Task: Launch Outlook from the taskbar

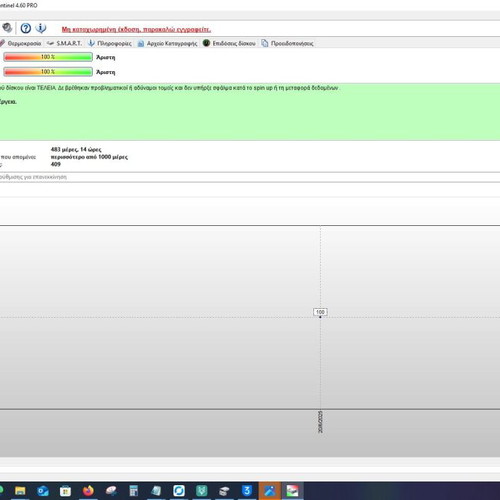Action: [x=43, y=491]
